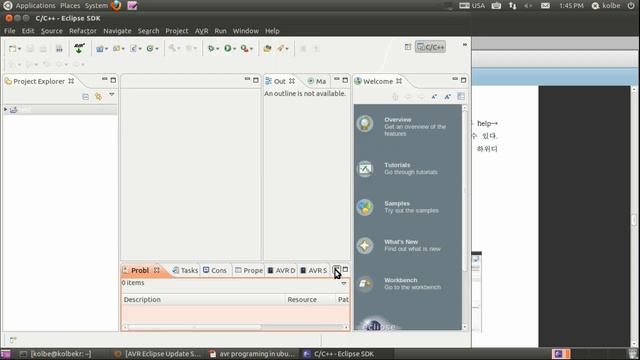The image size is (640, 360).
Task: Click the Workbench arrow icon
Action: click(365, 284)
